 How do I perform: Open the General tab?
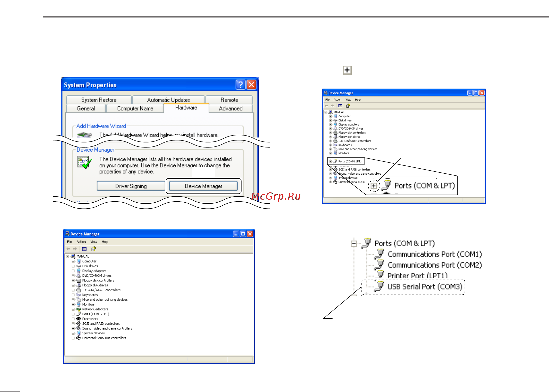(x=86, y=109)
